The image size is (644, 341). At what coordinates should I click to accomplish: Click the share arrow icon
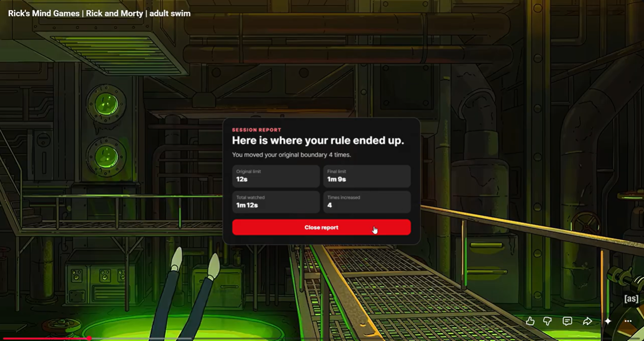tap(587, 321)
